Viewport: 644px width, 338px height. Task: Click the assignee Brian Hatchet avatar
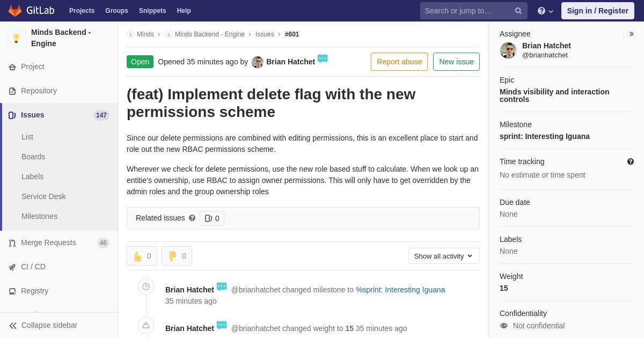[508, 50]
